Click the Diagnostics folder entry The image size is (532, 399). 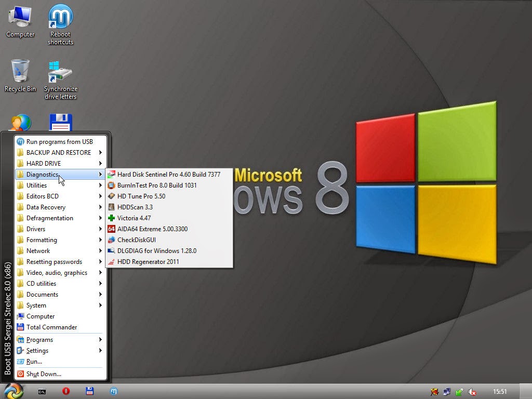[61, 175]
